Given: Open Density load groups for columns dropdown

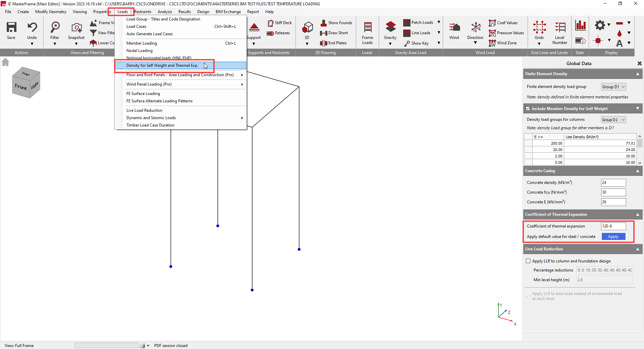Looking at the screenshot, I should click(x=613, y=120).
